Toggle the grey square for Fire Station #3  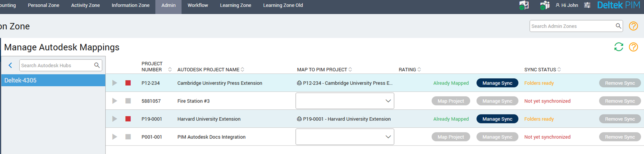click(x=128, y=101)
